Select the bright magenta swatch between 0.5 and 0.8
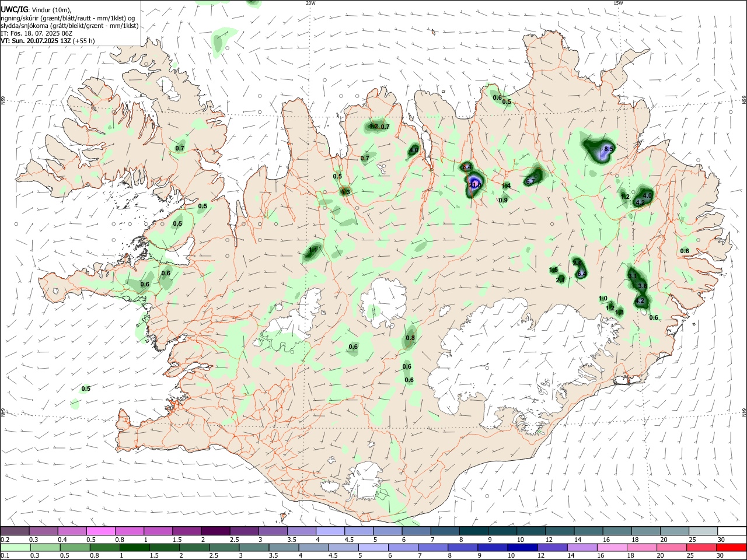The image size is (747, 560). coord(102,531)
